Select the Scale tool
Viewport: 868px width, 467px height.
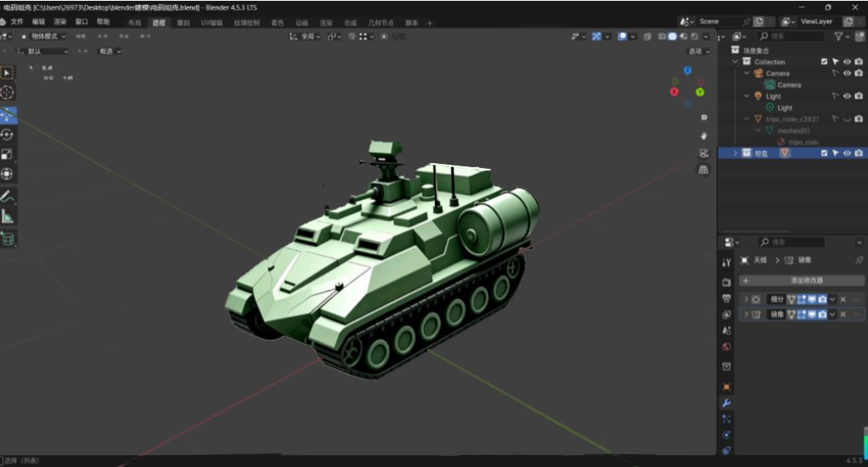pyautogui.click(x=7, y=154)
